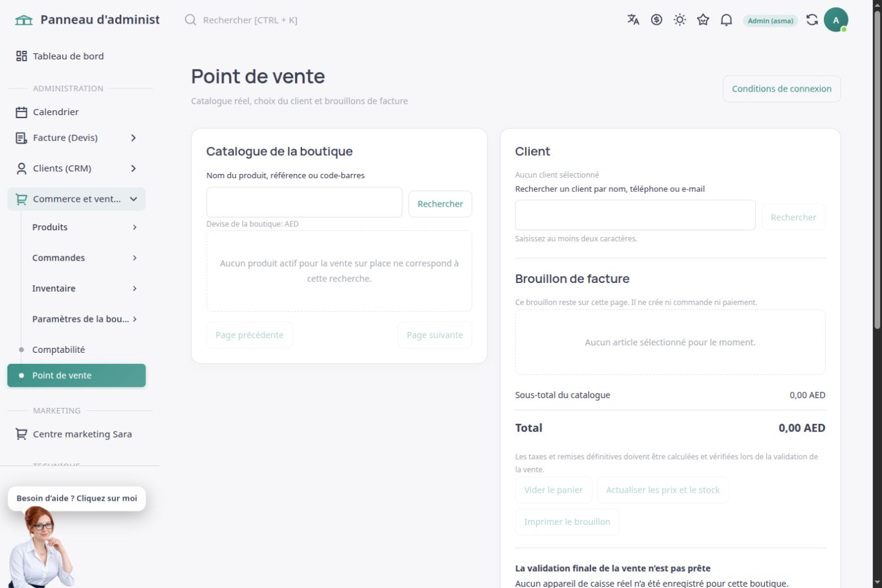Image resolution: width=882 pixels, height=588 pixels.
Task: Click Rechercher in Catalogue de la boutique
Action: tap(440, 204)
